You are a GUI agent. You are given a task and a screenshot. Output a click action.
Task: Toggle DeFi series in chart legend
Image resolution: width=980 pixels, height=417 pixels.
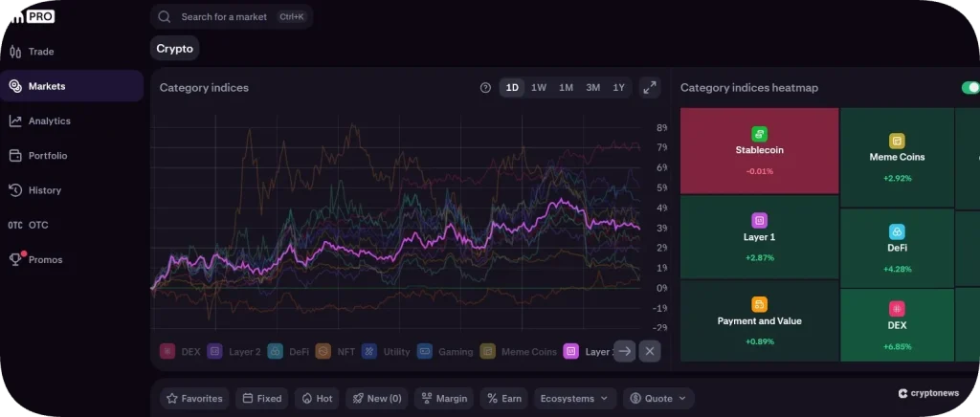(288, 351)
